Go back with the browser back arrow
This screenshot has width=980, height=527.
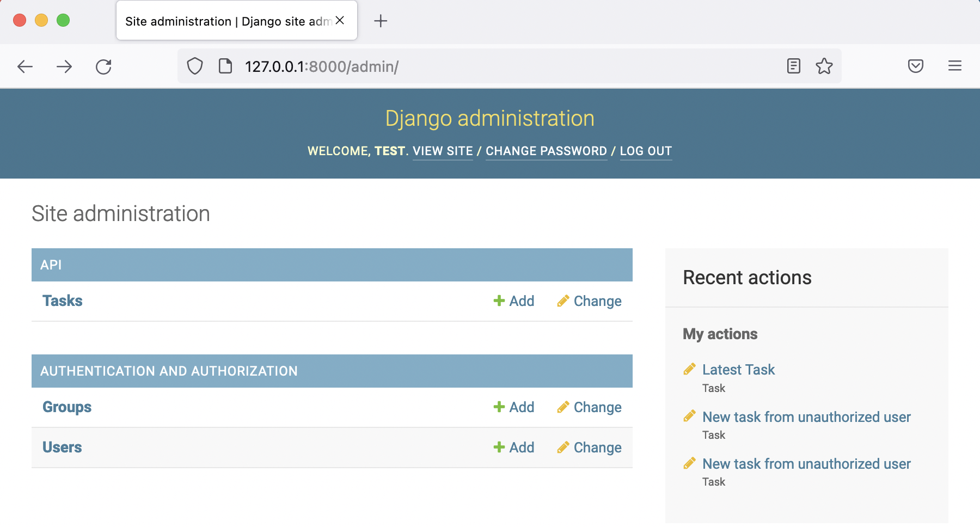tap(25, 66)
